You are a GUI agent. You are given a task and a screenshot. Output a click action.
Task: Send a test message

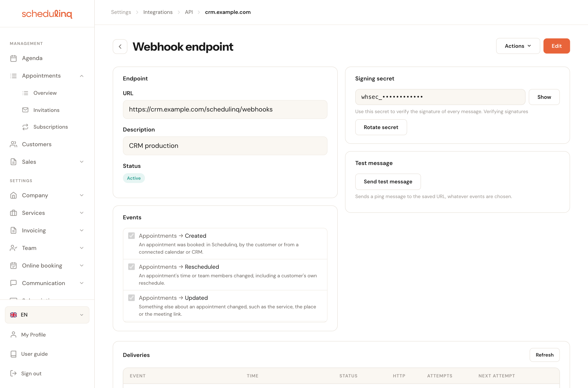pos(388,182)
